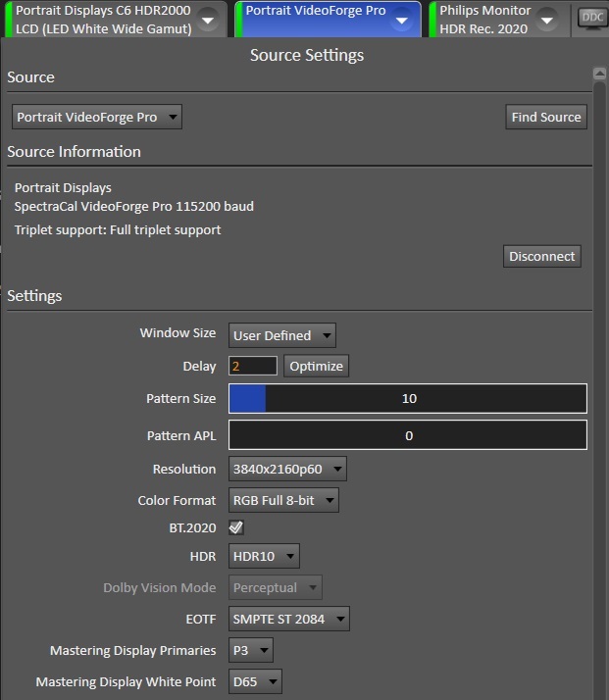Click the Disconnect button

(x=542, y=256)
